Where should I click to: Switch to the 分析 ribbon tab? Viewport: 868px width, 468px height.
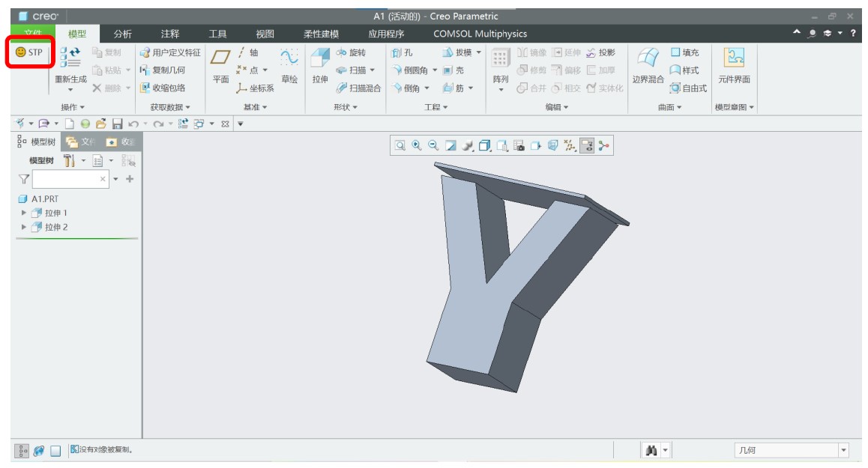pyautogui.click(x=122, y=34)
